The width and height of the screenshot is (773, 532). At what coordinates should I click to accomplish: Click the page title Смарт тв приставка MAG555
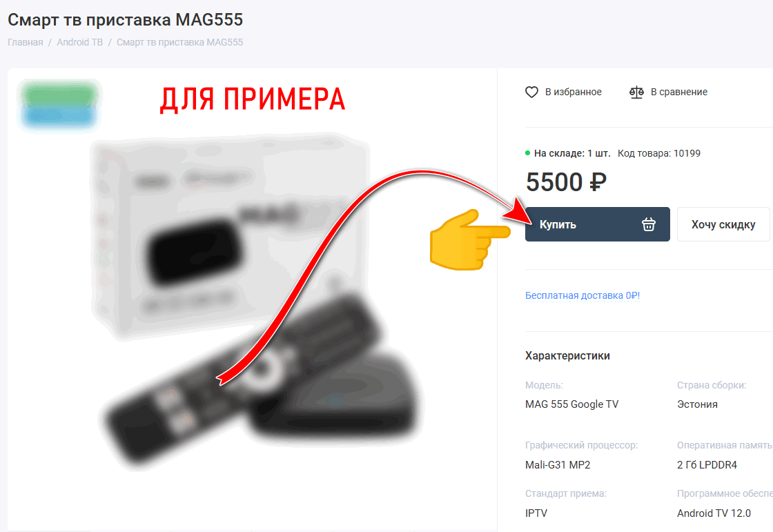point(125,20)
